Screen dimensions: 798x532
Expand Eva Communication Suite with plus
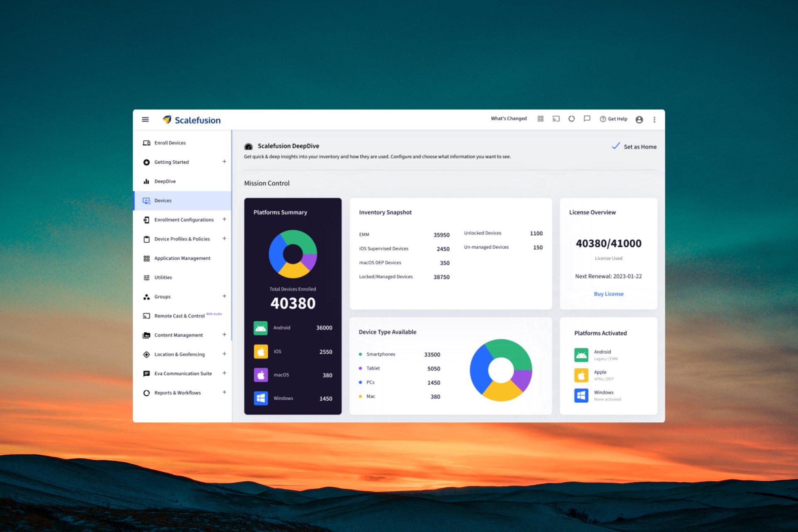[224, 373]
